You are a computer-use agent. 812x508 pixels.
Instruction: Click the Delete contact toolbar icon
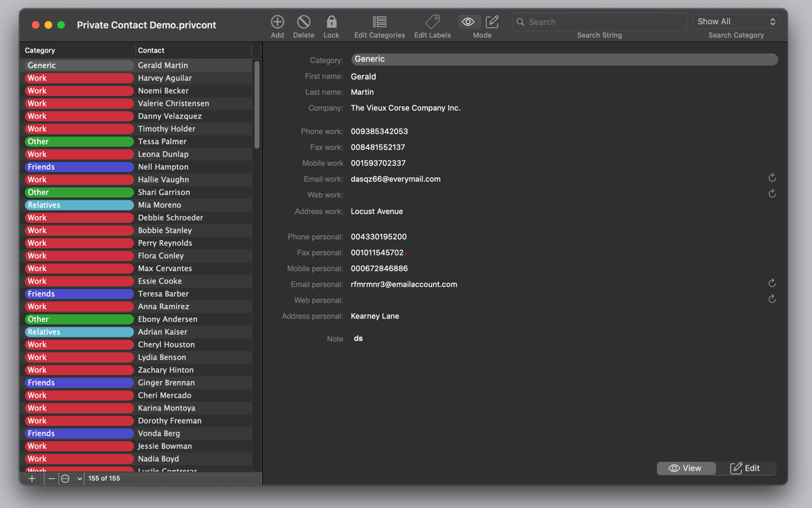[304, 22]
